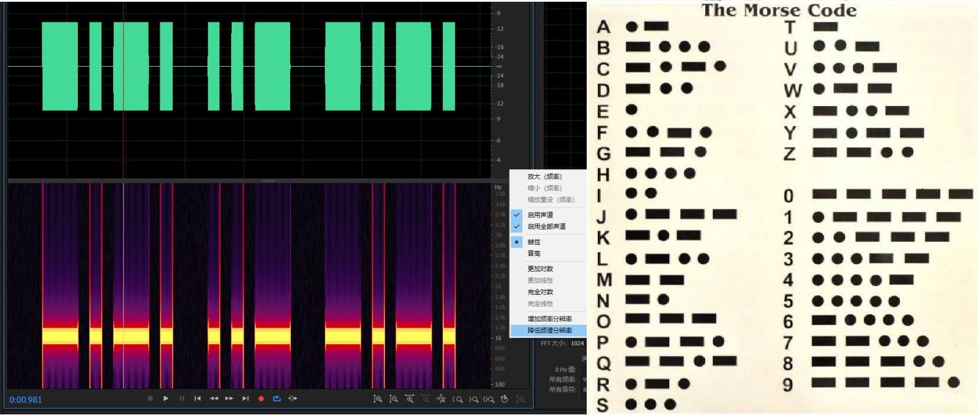Choose 音高 in the context menu

[534, 253]
